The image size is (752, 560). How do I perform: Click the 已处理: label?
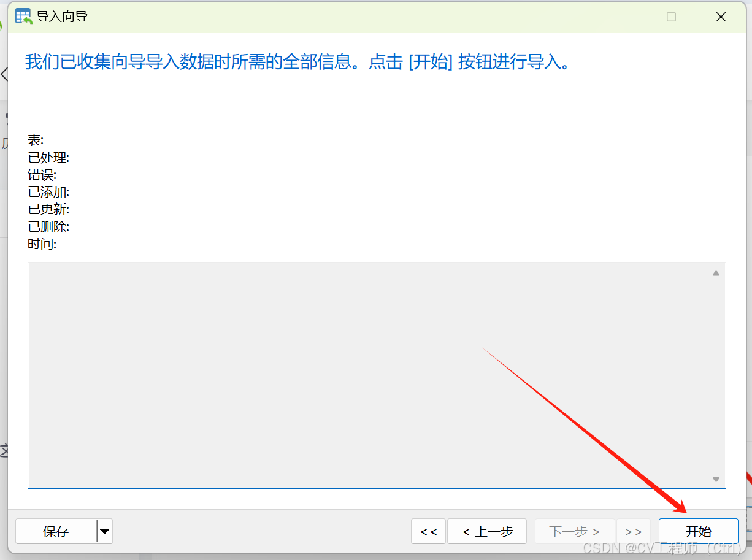pos(48,158)
